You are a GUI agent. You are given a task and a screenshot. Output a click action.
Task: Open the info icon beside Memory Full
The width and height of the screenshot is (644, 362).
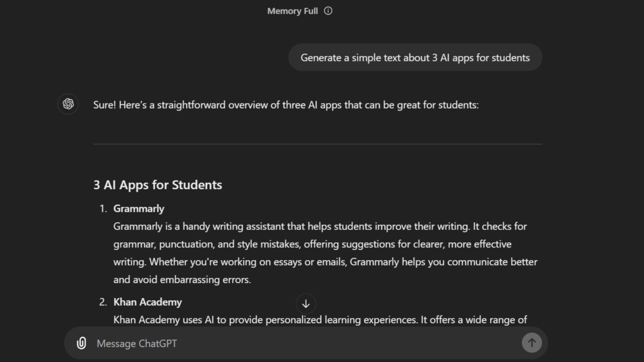328,11
